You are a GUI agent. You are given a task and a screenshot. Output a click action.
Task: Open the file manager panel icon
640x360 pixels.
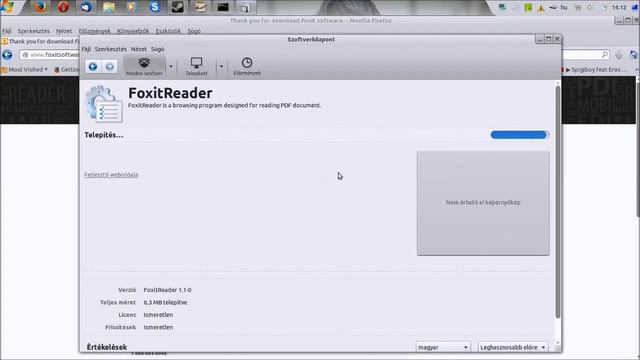109,7
